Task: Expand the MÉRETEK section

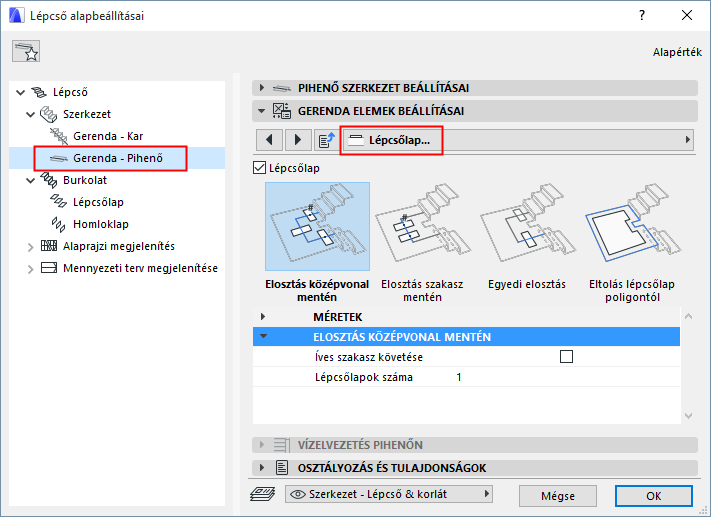Action: (x=263, y=317)
